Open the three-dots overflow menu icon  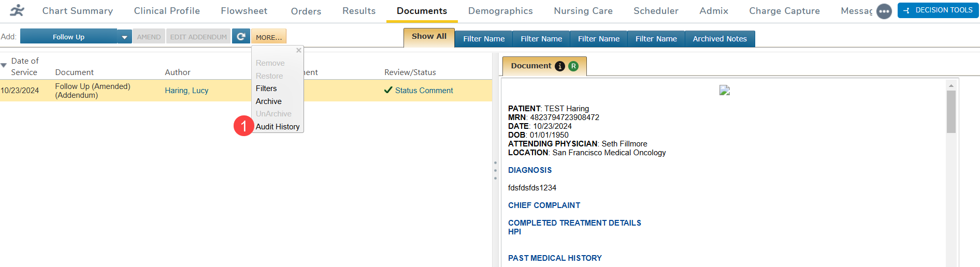click(x=884, y=11)
